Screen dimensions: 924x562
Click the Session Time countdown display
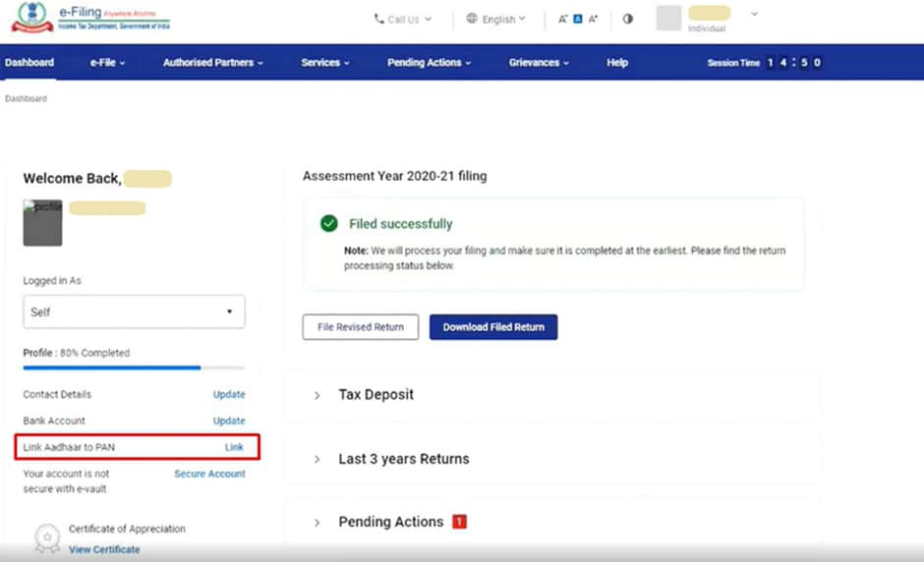tap(765, 63)
